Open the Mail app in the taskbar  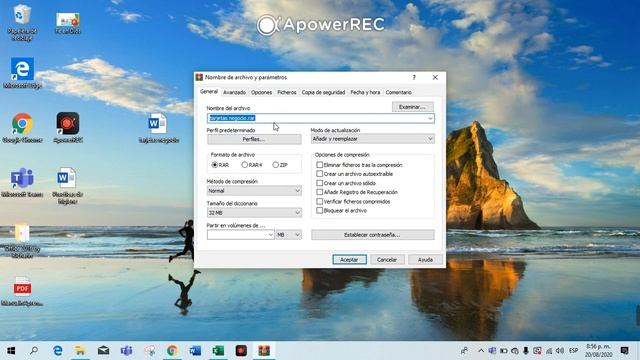coord(103,351)
